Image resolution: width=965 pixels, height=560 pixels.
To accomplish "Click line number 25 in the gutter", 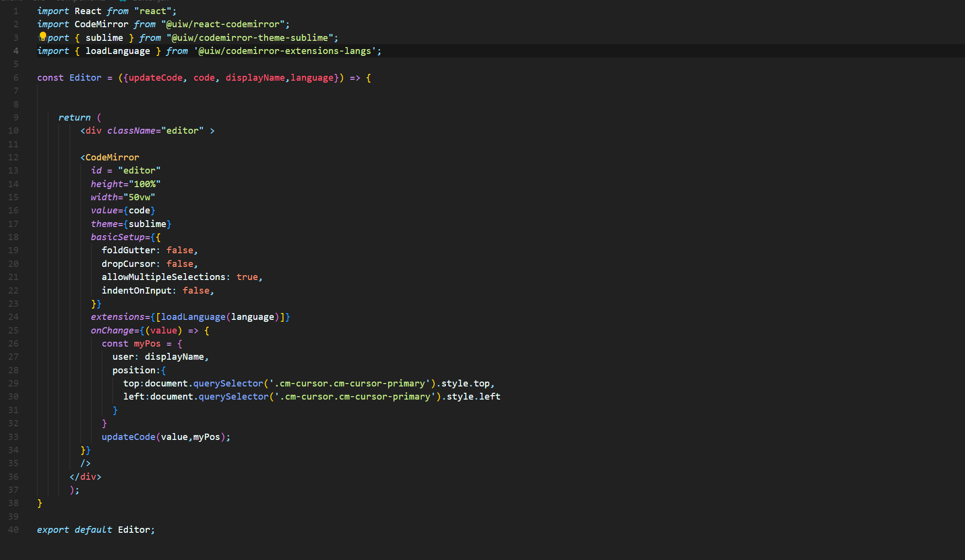I will click(x=13, y=331).
